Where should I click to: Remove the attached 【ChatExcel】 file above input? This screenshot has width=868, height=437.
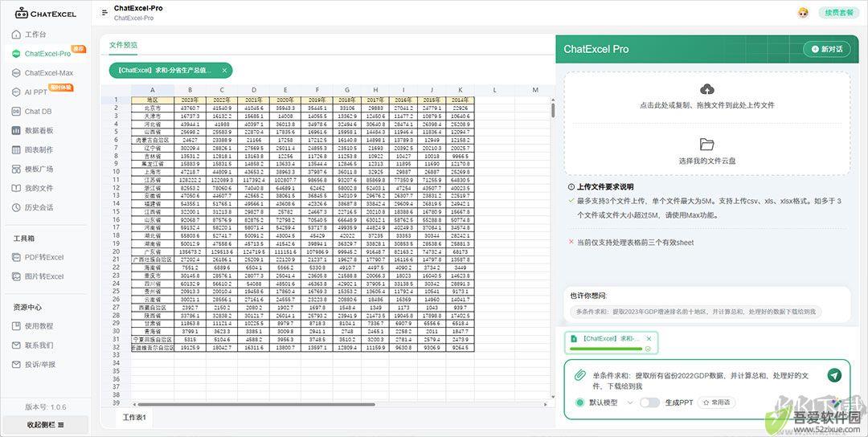(x=649, y=338)
